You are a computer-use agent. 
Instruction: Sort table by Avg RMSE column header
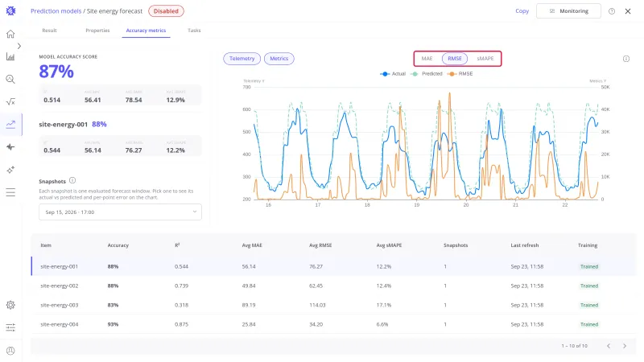point(320,245)
